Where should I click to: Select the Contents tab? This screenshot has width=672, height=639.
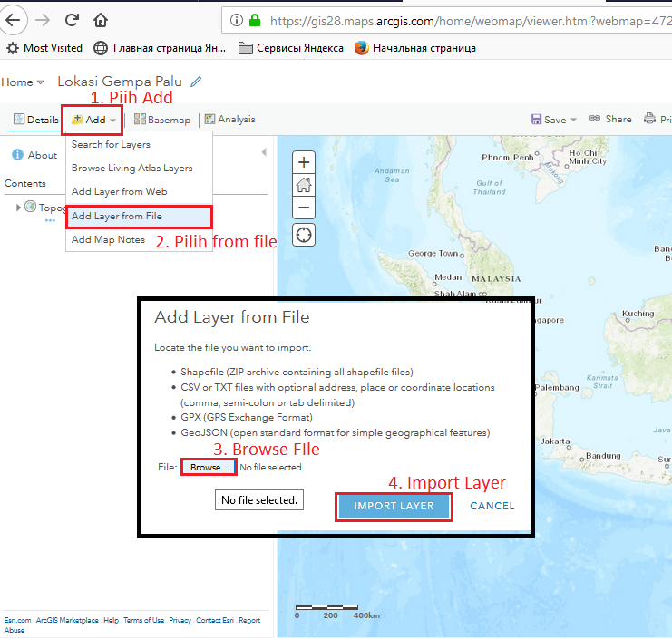tap(24, 183)
